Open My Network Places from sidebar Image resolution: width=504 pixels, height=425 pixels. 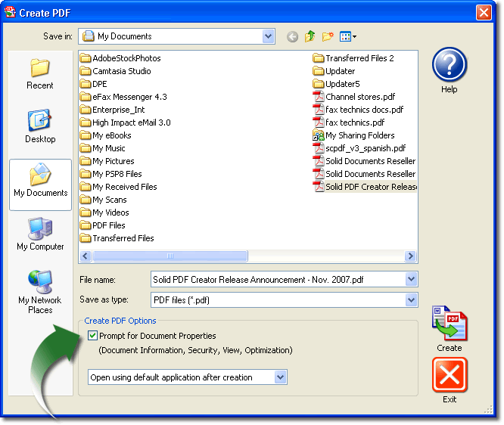(x=40, y=291)
